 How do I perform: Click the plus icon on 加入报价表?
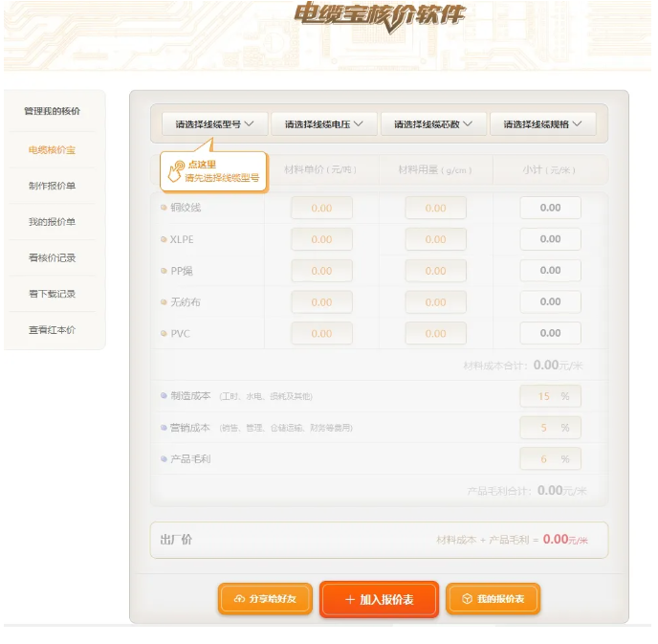point(350,599)
